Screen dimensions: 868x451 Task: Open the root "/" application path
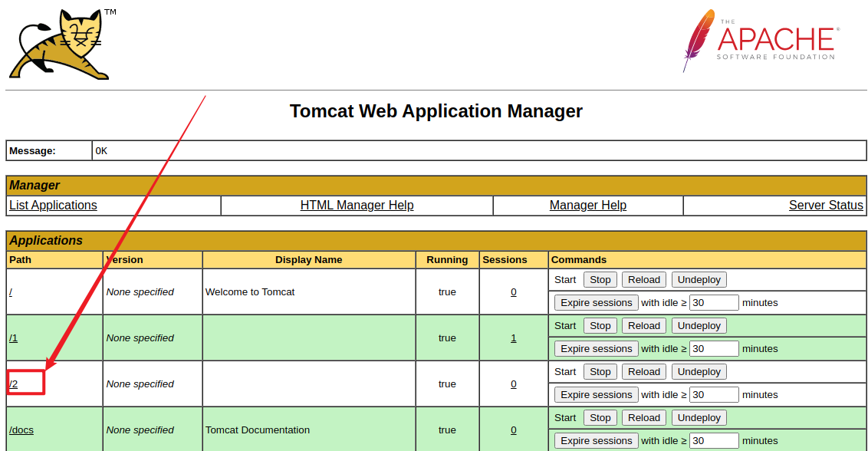pyautogui.click(x=11, y=292)
